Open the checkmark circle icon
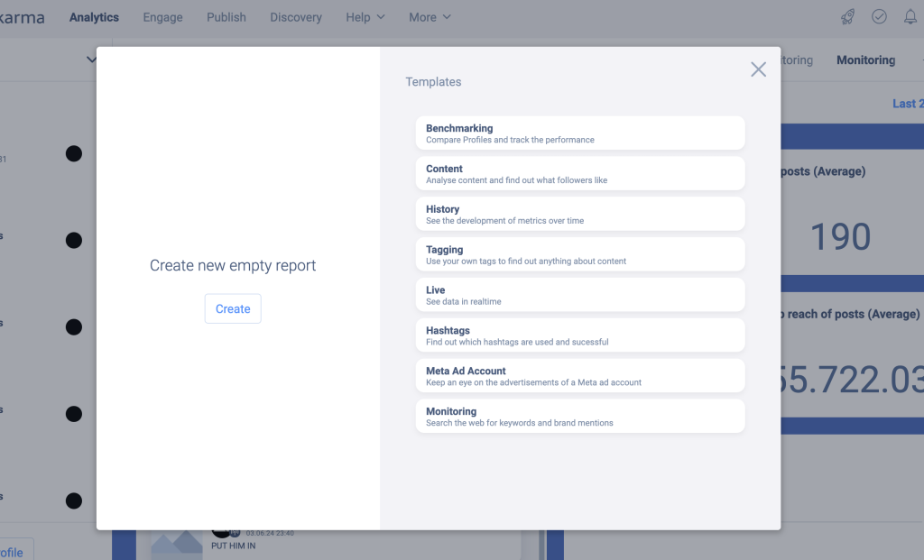924x560 pixels. (x=879, y=17)
